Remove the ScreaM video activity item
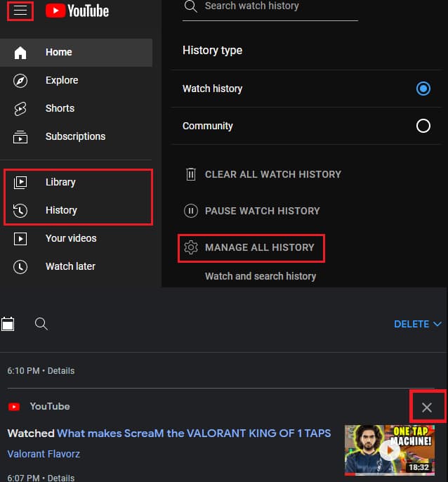This screenshot has height=482, width=448. pos(427,408)
